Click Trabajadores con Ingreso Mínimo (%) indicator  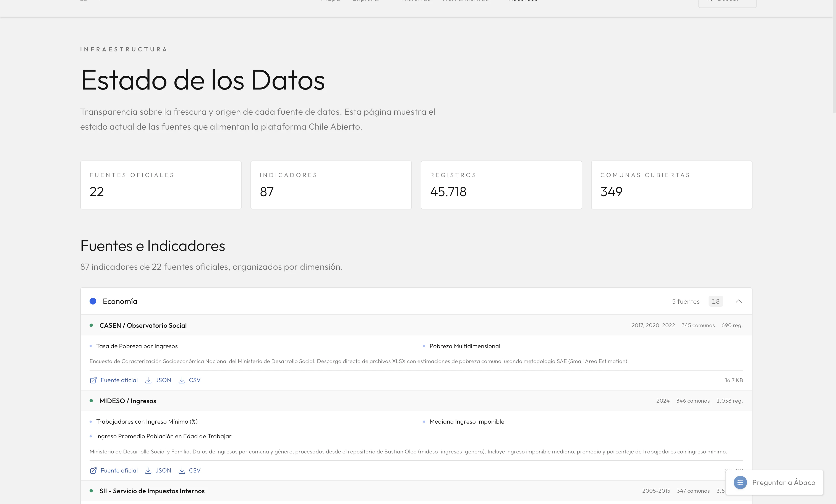click(x=147, y=422)
